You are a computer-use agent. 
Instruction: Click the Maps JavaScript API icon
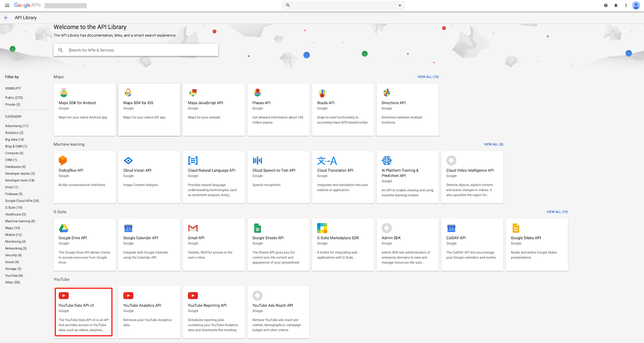pos(193,93)
